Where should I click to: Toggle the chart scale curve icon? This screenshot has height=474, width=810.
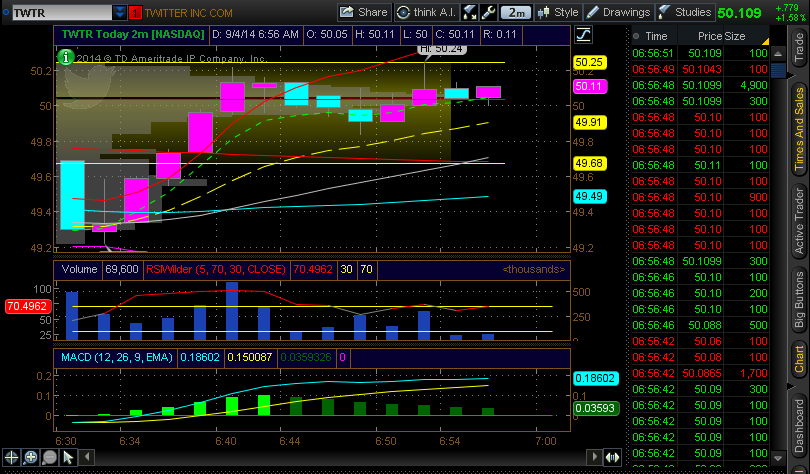pos(583,35)
